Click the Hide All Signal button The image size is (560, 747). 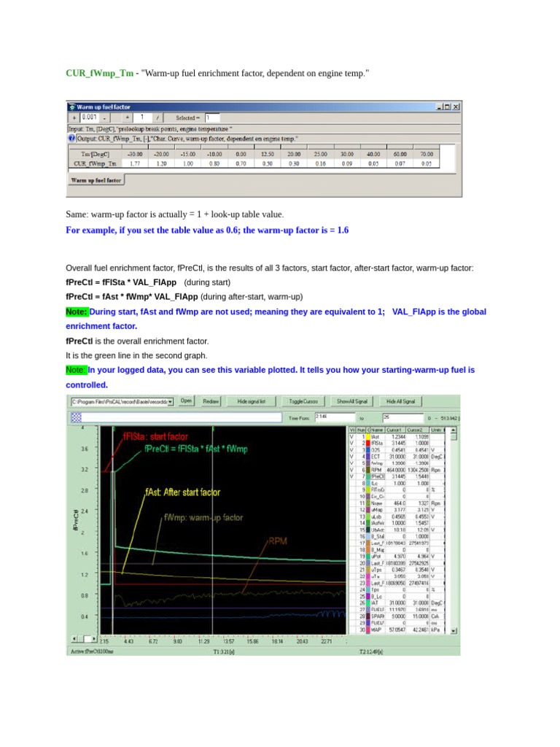[400, 402]
